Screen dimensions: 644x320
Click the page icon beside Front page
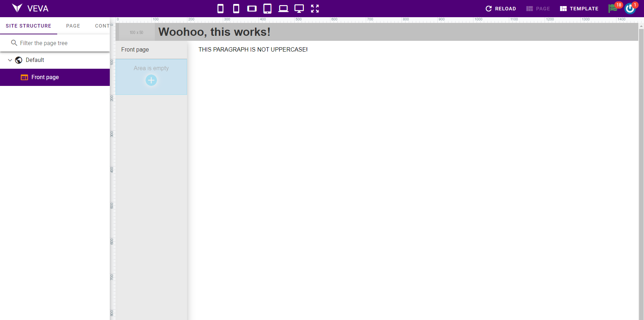(x=24, y=77)
